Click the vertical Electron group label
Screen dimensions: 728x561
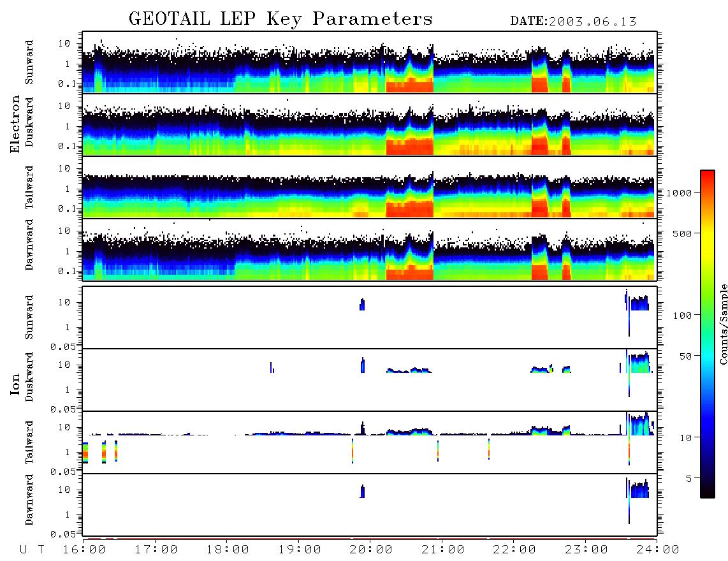pos(15,124)
